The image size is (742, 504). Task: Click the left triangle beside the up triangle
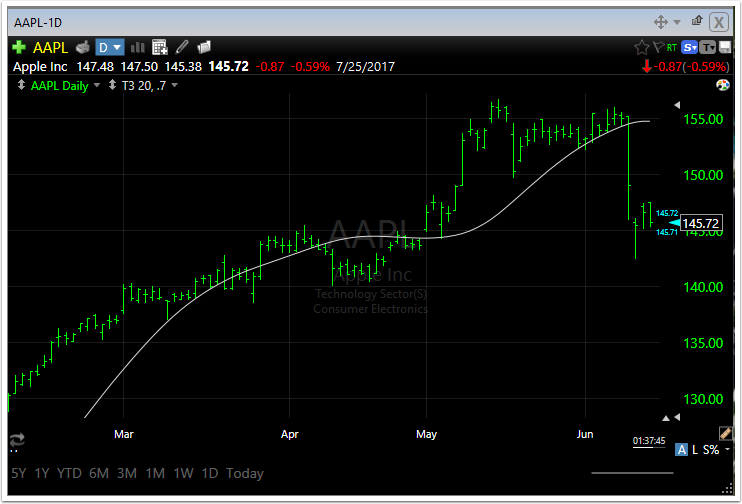coord(677,417)
